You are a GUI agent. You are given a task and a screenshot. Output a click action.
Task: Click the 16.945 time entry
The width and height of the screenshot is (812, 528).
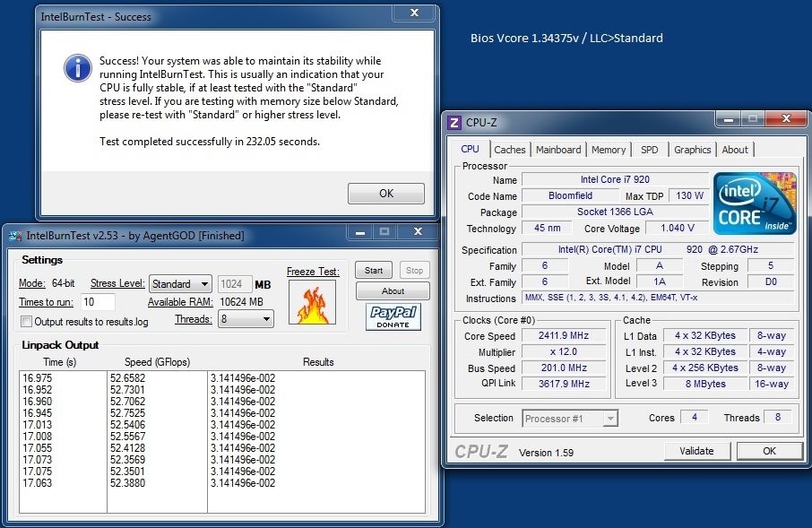(38, 413)
